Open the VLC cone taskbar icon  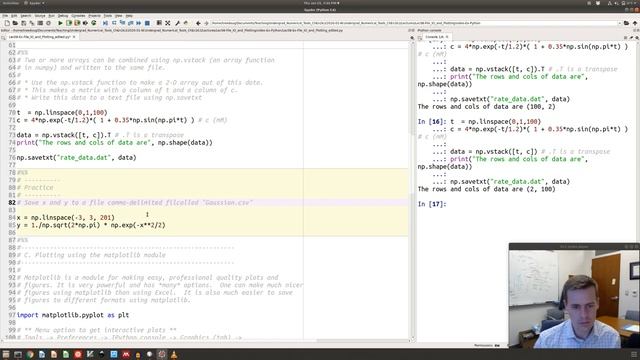pyautogui.click(x=174, y=354)
